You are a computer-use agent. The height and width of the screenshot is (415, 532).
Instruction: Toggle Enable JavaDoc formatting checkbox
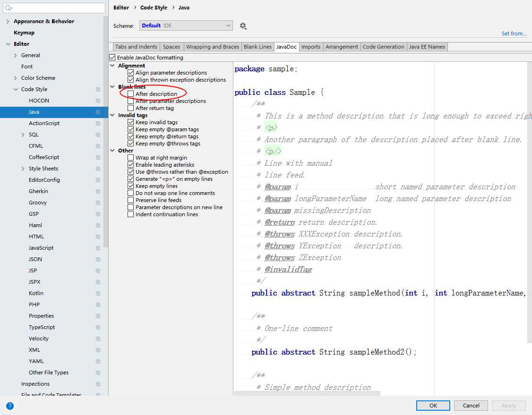(x=112, y=57)
